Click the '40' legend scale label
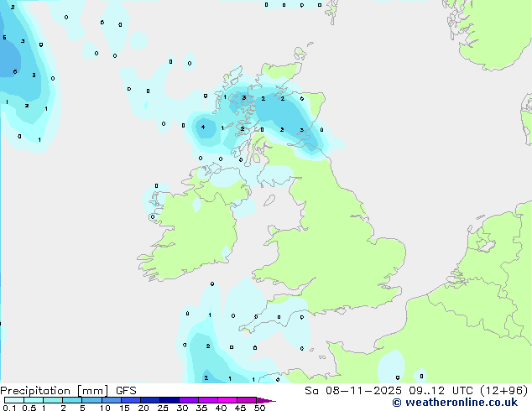This screenshot has height=411, width=532. (221, 408)
